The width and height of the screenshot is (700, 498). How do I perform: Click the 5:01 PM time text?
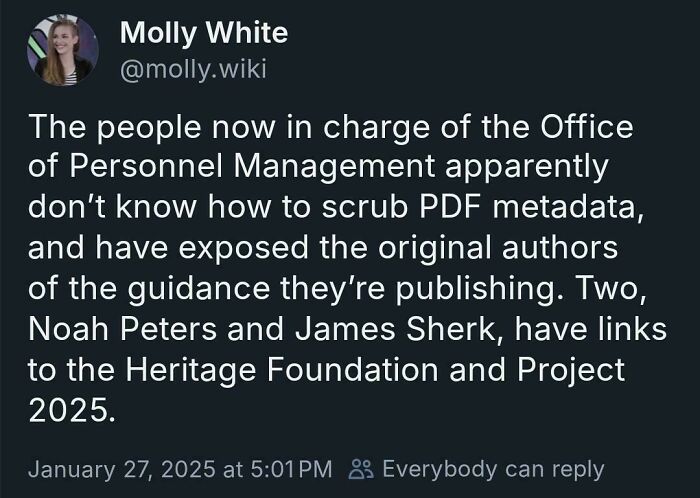coord(292,470)
